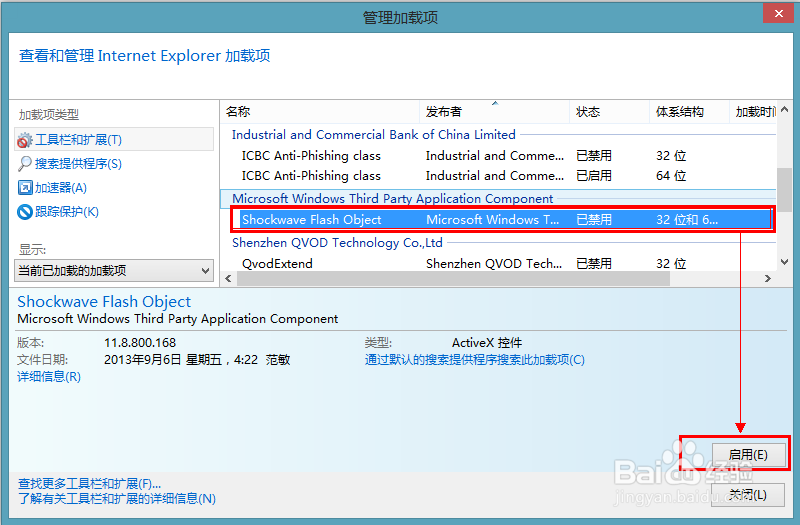This screenshot has height=525, width=800.
Task: Open 了解有关工具栏和扩展的详细信息(N) link
Action: tap(117, 498)
